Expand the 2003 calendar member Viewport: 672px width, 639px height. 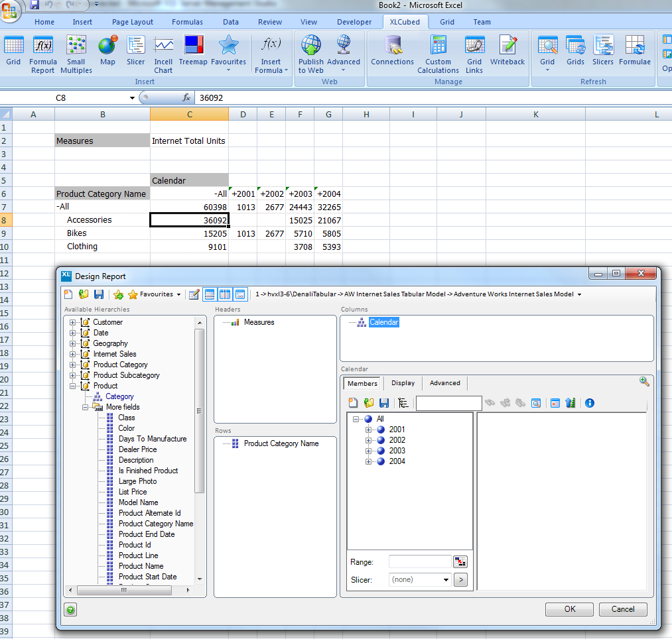[370, 451]
